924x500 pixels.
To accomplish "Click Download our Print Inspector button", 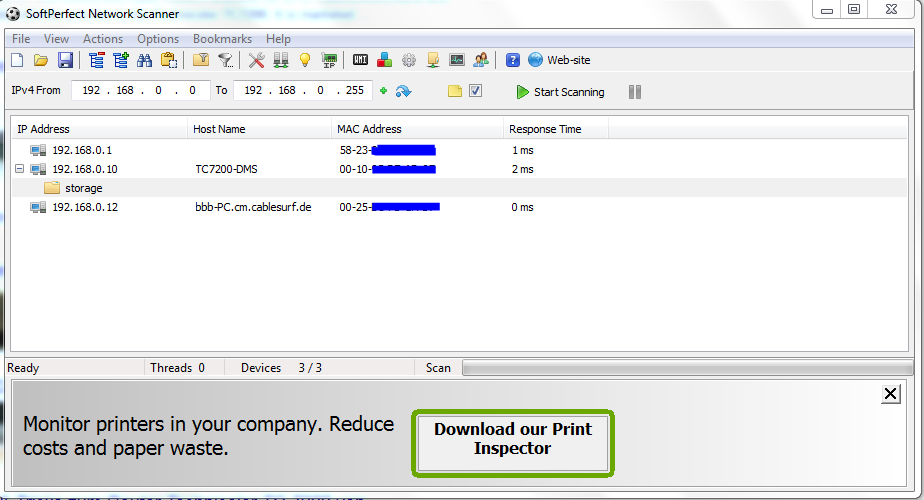I will tap(513, 443).
